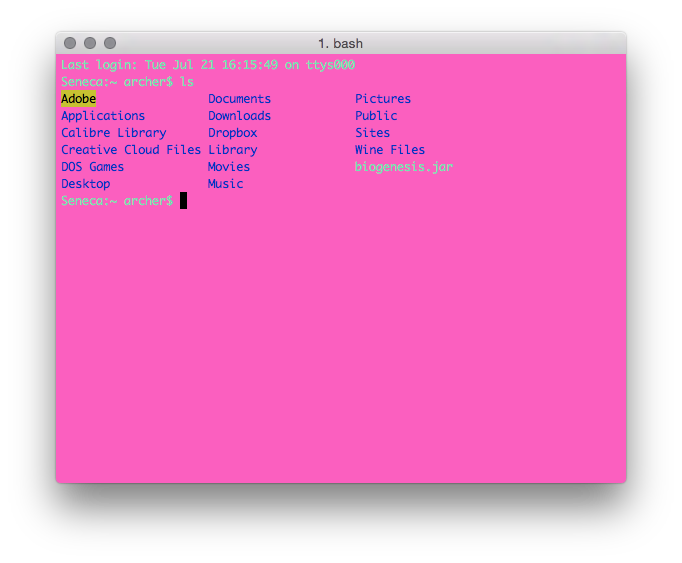Click the 'ls' command text
The image size is (682, 563).
tap(187, 82)
